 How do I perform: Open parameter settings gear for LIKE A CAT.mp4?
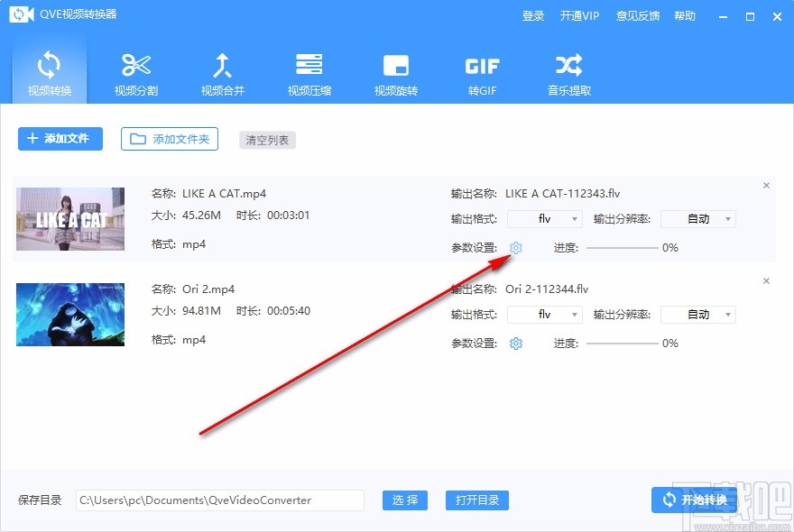click(514, 246)
